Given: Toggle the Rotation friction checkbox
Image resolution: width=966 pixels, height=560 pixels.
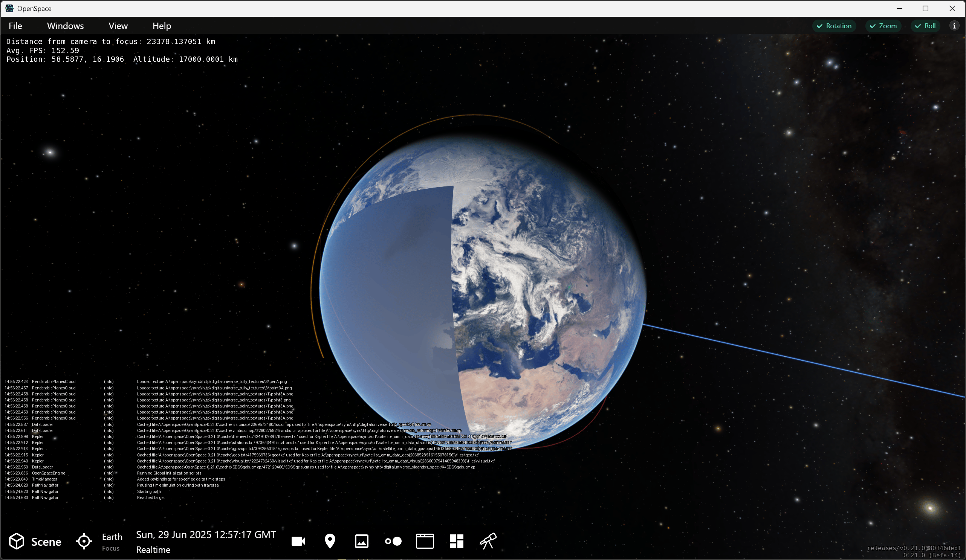Looking at the screenshot, I should [x=834, y=26].
